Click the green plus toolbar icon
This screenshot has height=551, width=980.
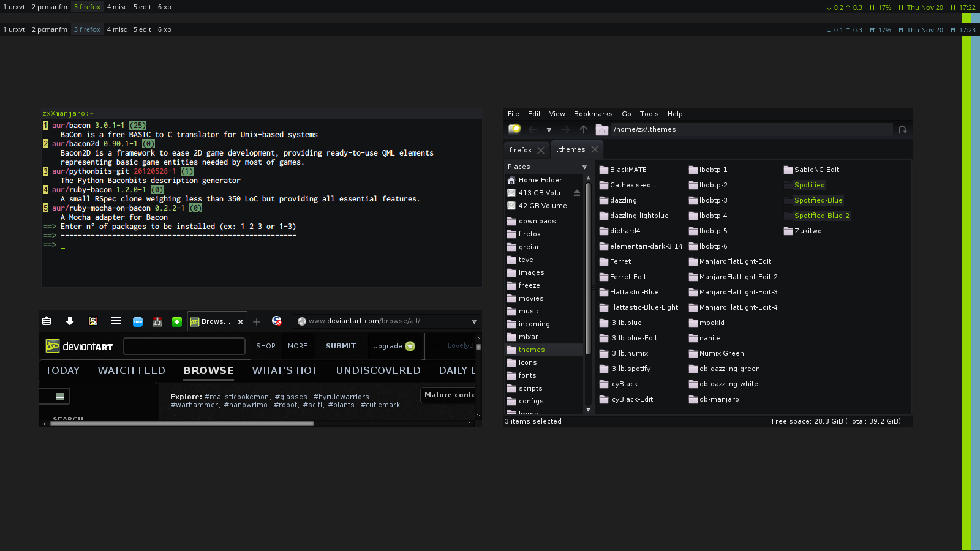[177, 322]
